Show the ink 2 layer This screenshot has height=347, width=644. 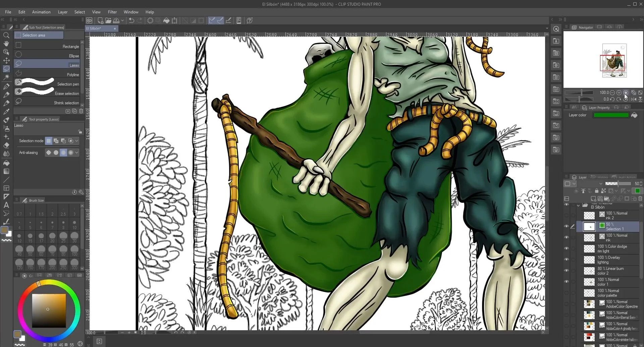pos(567,215)
